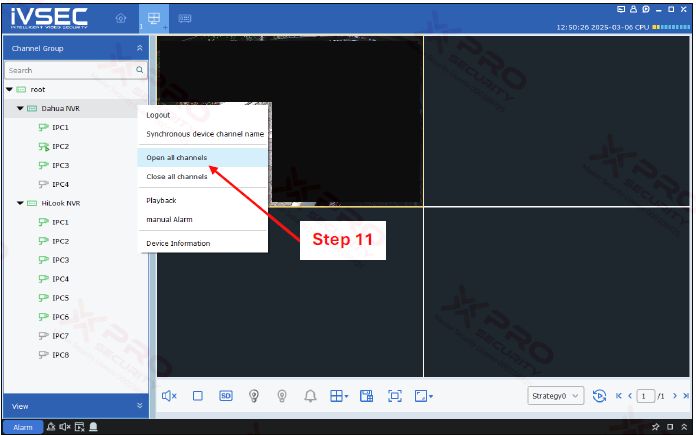Open the Strategy0 dropdown
696x435 pixels.
(x=555, y=396)
